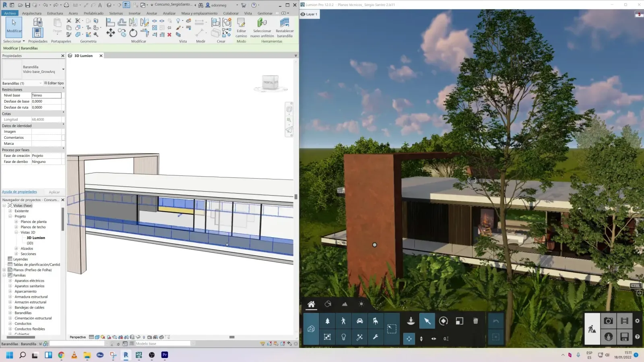Open Lumion photo mode with the camera icon
The image size is (644, 362).
(x=608, y=321)
